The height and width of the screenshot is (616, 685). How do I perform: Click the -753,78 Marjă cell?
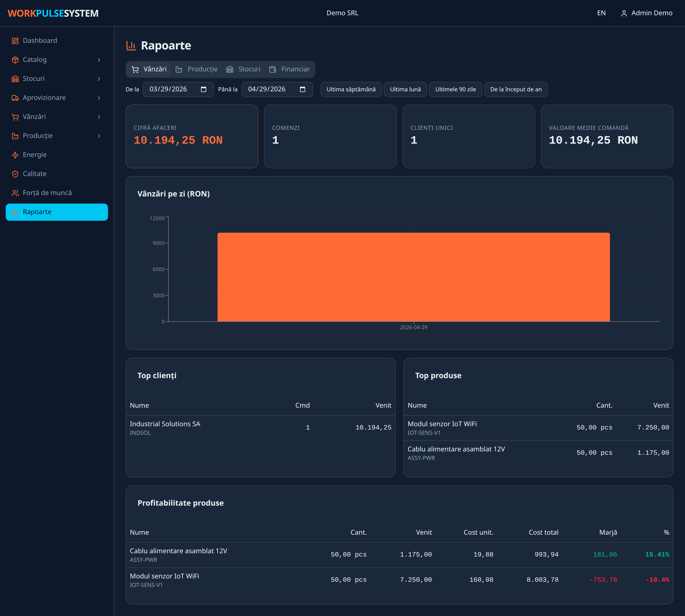[x=603, y=580]
